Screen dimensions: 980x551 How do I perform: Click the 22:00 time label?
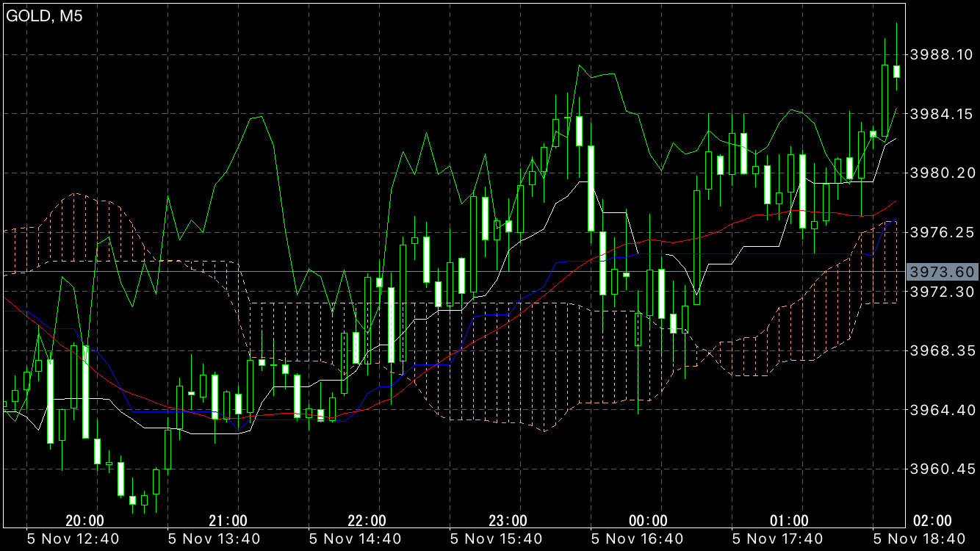367,521
